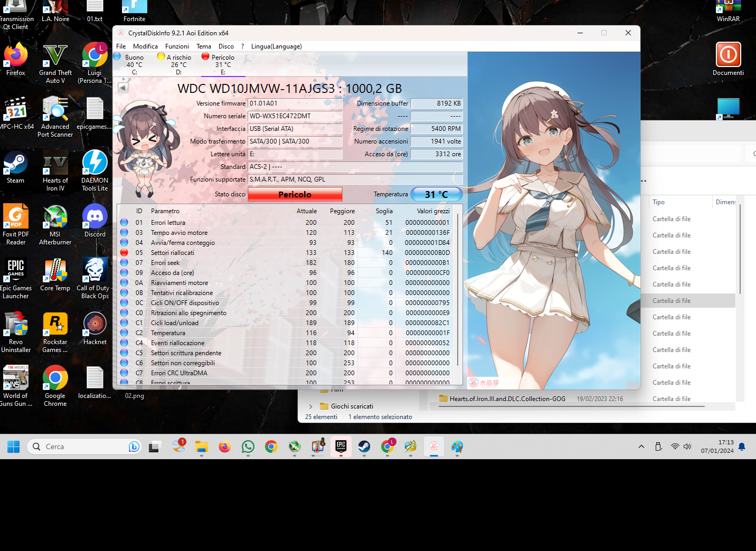Click the Valori grezzi column header
756x551 pixels.
[x=433, y=211]
